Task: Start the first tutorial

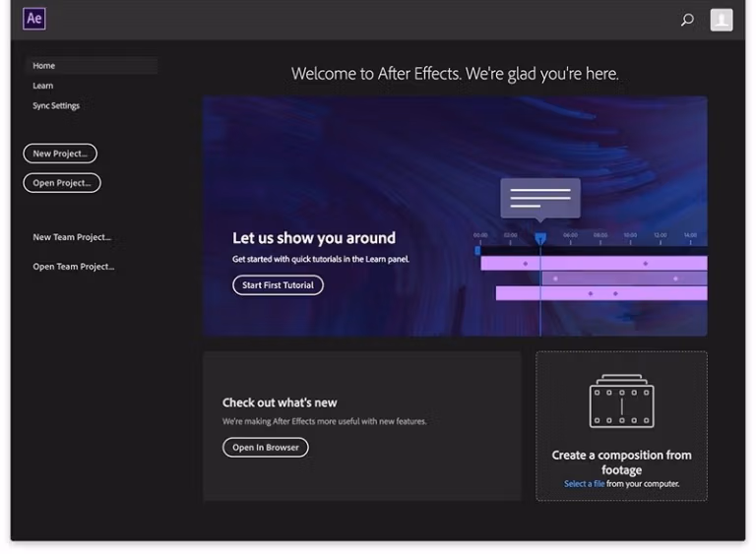Action: [278, 285]
